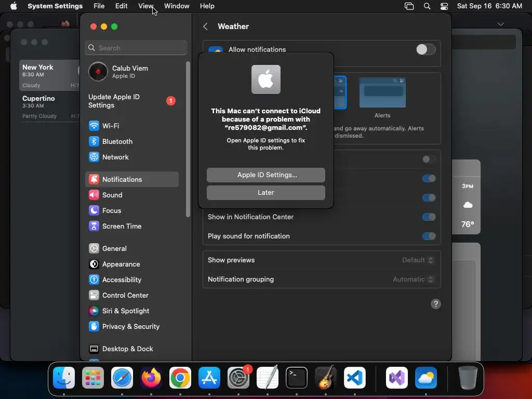This screenshot has height=399, width=532.
Task: Open the Help menu
Action: coord(207,6)
